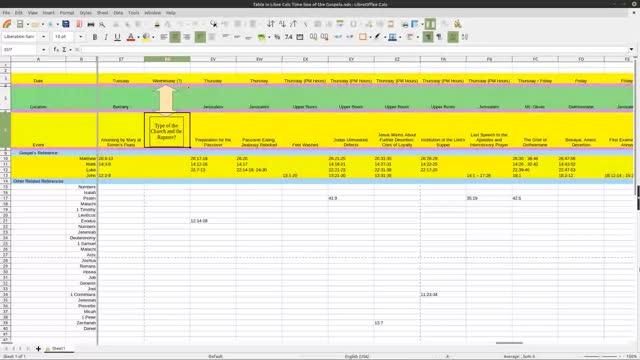Viewport: 640px width, 360px height.
Task: Toggle the highlighted Wrap Text button
Action: coord(200,37)
